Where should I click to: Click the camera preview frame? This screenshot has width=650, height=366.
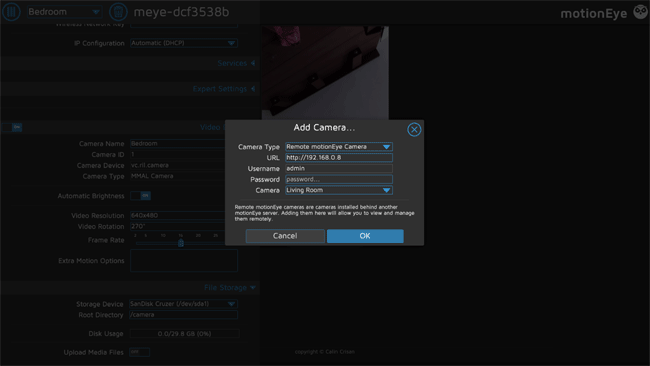[325, 73]
